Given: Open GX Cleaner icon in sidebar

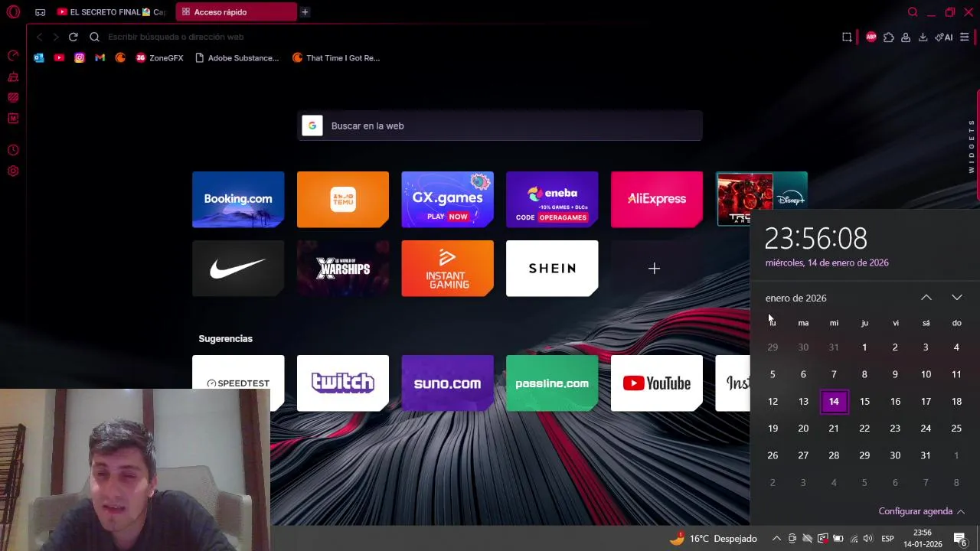Looking at the screenshot, I should (x=13, y=77).
